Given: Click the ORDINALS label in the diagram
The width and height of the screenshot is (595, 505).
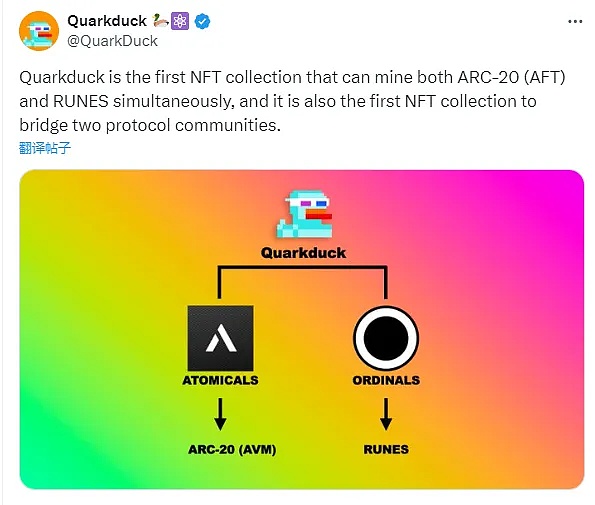Looking at the screenshot, I should [x=386, y=380].
